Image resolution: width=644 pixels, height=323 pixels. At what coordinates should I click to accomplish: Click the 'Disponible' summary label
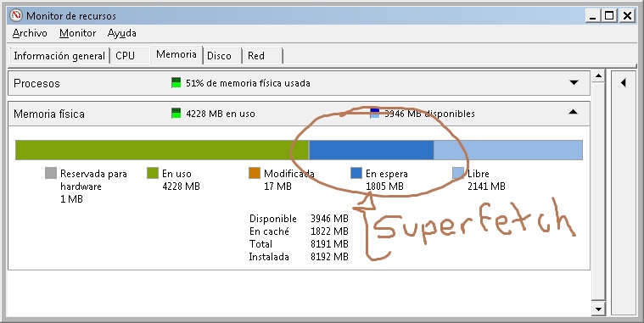273,219
